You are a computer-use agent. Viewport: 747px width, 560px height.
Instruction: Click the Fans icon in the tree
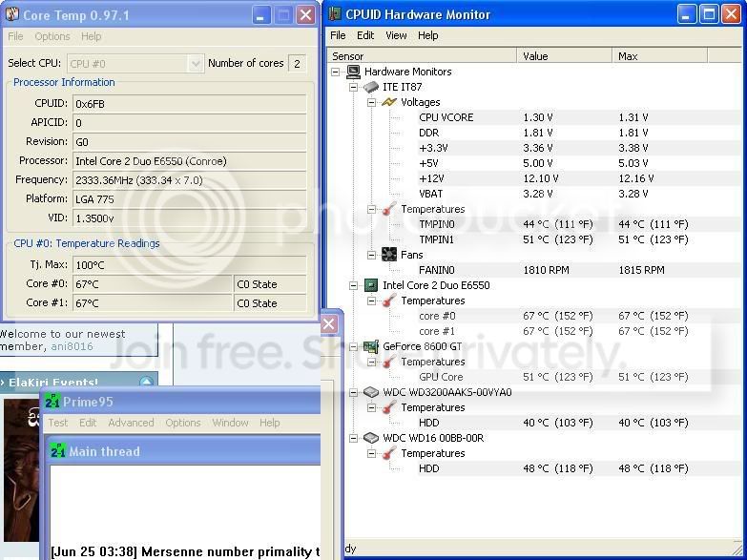389,255
